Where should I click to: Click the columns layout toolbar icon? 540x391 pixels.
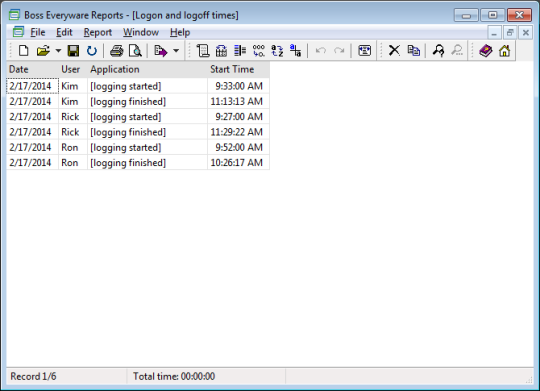pyautogui.click(x=240, y=51)
